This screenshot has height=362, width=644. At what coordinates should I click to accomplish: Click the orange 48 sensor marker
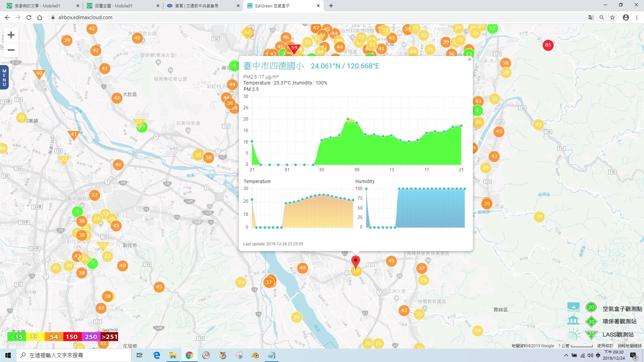(x=303, y=268)
